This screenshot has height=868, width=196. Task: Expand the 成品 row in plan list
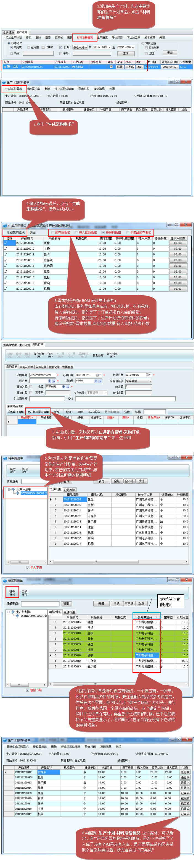coord(4,67)
